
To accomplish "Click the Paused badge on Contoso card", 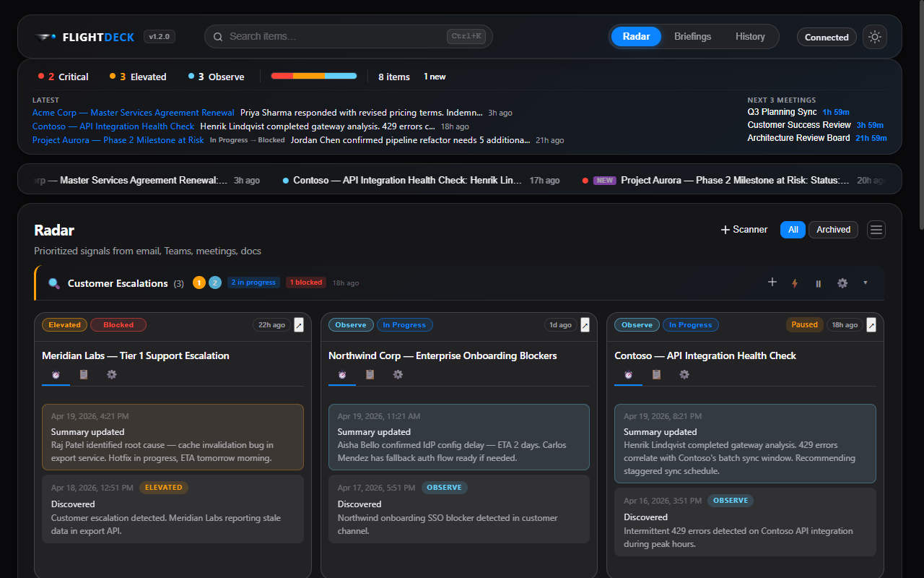I will coord(804,325).
